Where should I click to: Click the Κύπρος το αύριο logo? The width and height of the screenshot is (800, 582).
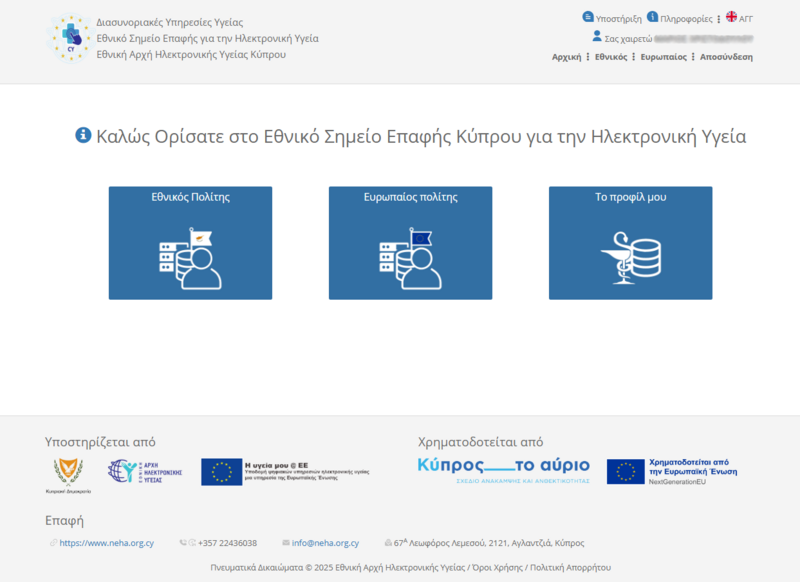(x=503, y=467)
